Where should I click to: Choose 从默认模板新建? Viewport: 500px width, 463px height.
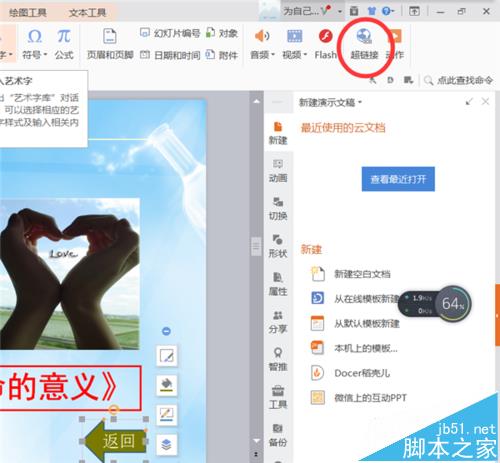point(355,323)
